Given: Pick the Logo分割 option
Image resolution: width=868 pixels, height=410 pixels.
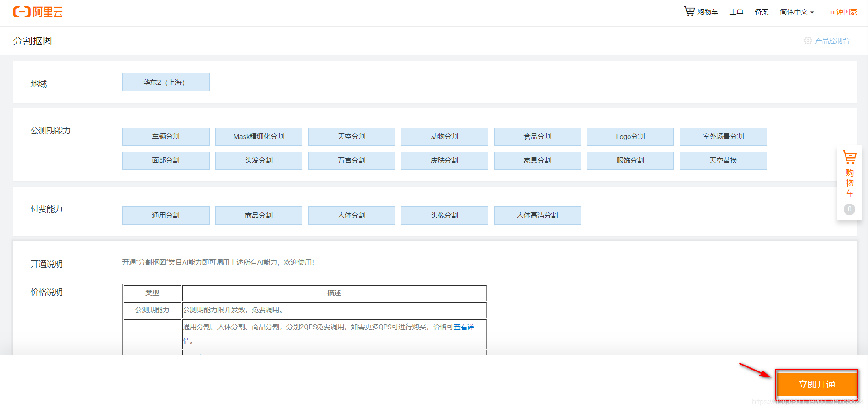Looking at the screenshot, I should tap(630, 137).
